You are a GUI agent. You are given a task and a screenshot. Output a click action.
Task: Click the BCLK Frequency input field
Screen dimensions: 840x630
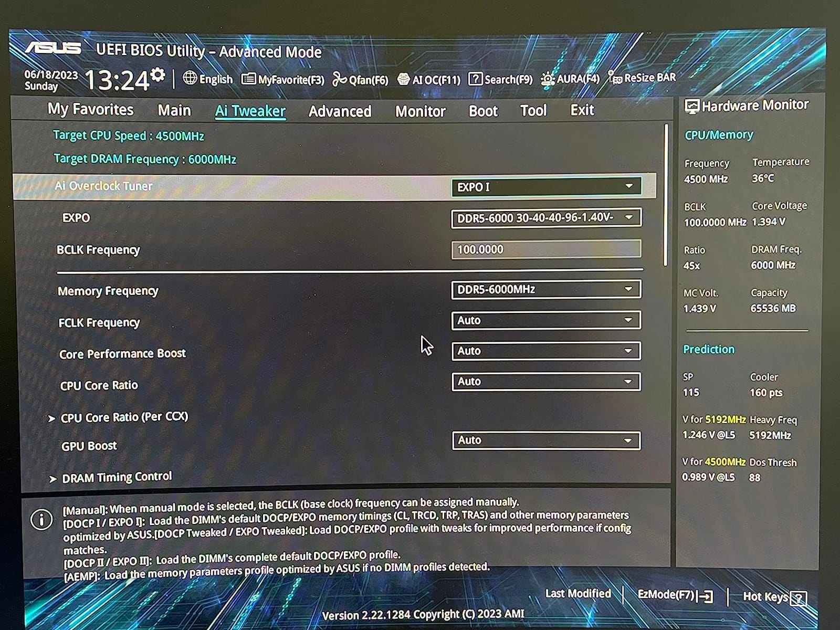click(546, 249)
